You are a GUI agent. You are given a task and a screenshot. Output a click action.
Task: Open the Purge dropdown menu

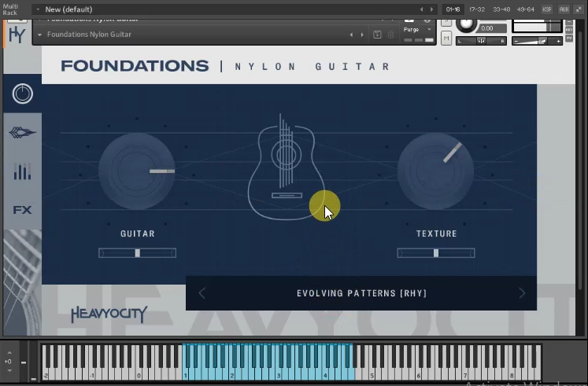(417, 30)
